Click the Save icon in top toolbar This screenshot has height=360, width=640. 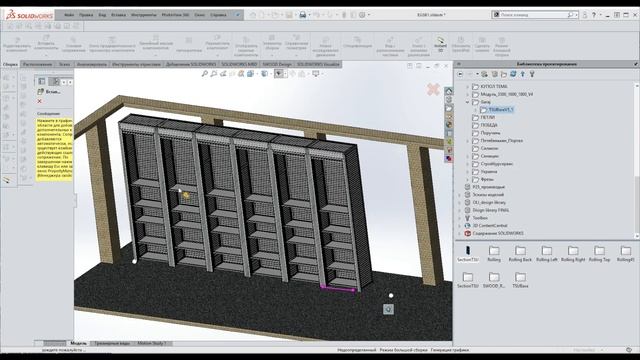pos(289,15)
